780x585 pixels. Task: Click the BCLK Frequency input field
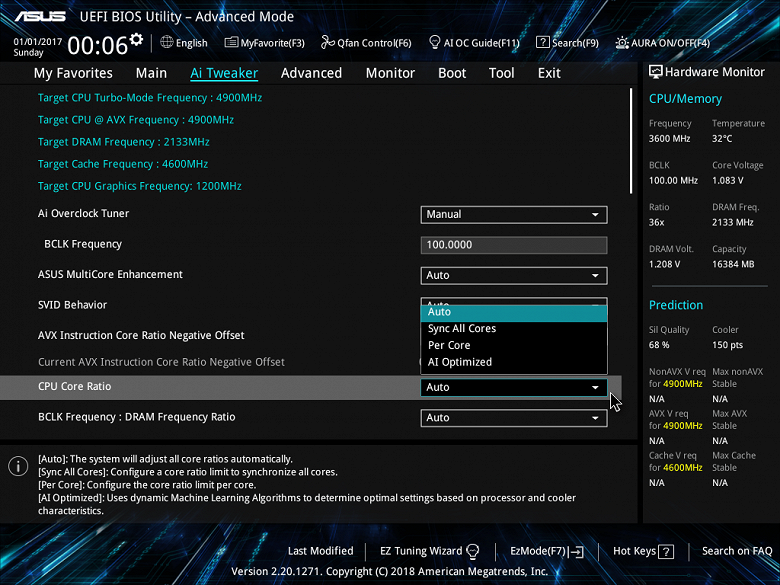coord(514,245)
